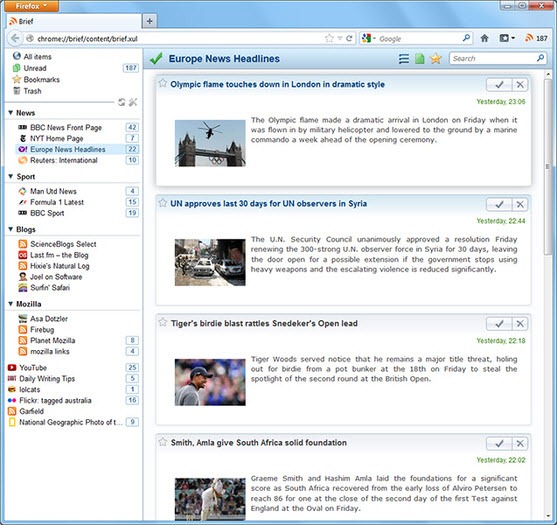The height and width of the screenshot is (525, 557).
Task: Click the magnifier in Brief search box
Action: [x=540, y=58]
